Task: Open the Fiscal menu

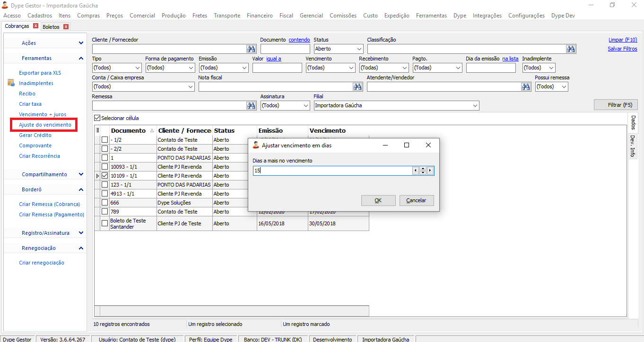Action: tap(286, 16)
